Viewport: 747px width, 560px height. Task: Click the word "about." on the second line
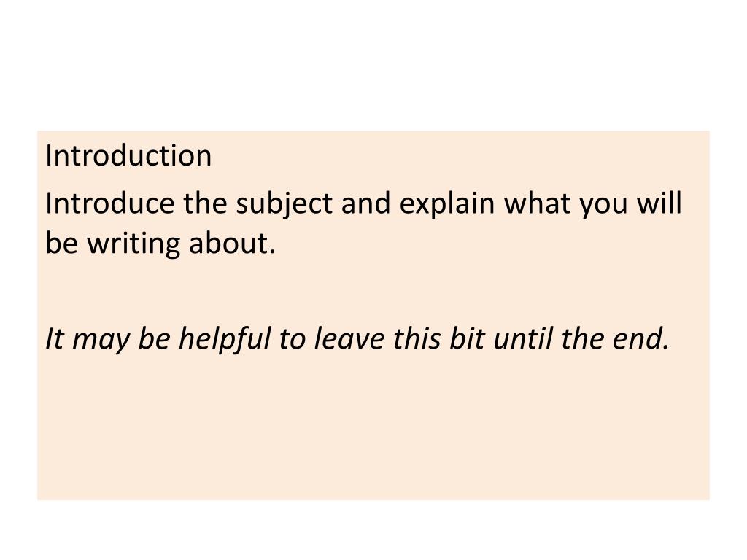pos(233,243)
